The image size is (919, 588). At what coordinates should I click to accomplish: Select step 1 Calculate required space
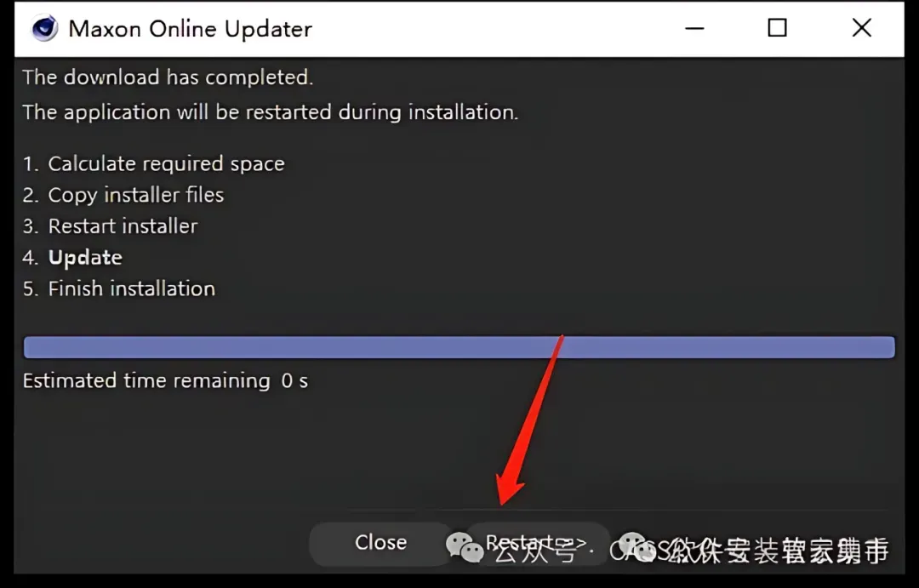(153, 163)
